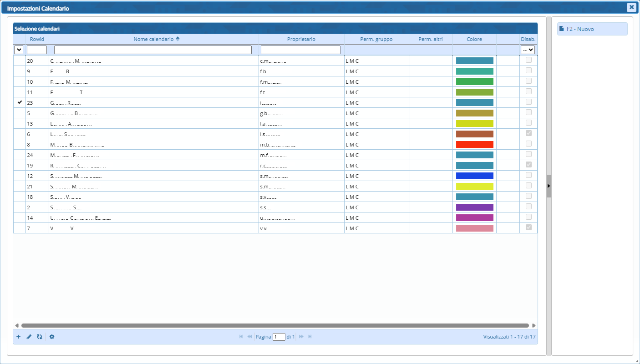Click the next page pager arrow

(301, 337)
